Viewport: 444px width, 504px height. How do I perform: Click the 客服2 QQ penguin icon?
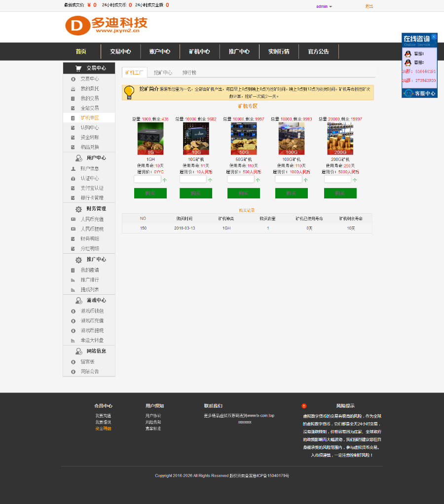tap(407, 62)
